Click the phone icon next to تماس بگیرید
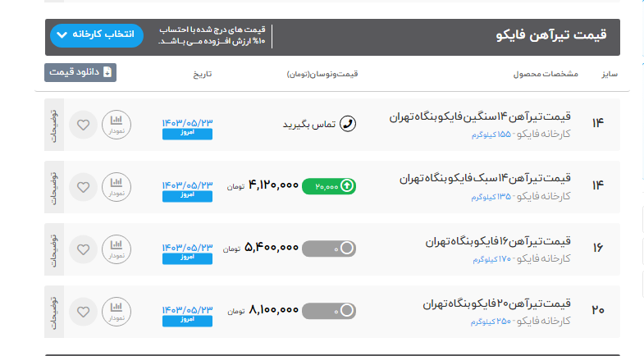The height and width of the screenshot is (356, 644). point(348,124)
